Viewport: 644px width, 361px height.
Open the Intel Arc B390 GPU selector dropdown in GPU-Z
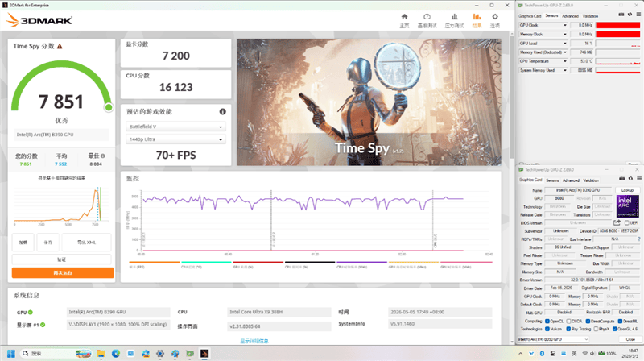point(553,339)
